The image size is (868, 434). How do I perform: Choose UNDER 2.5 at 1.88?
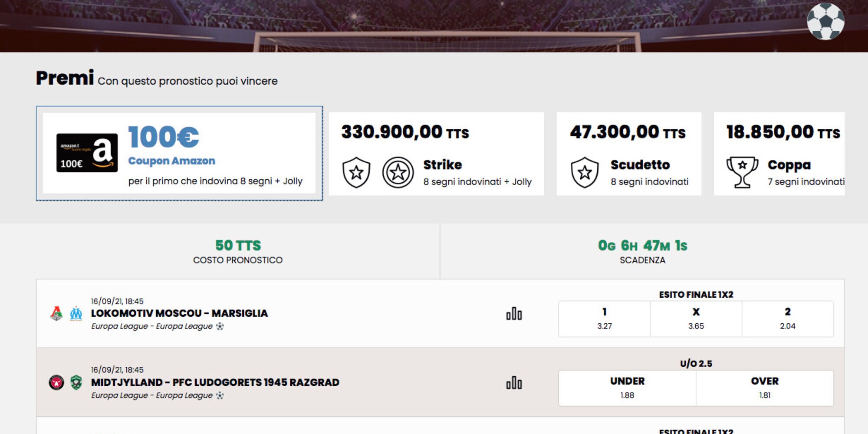tap(627, 388)
